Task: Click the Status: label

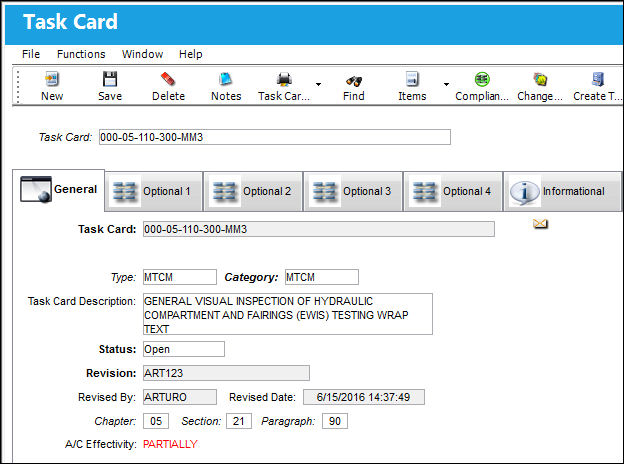Action: pos(117,349)
